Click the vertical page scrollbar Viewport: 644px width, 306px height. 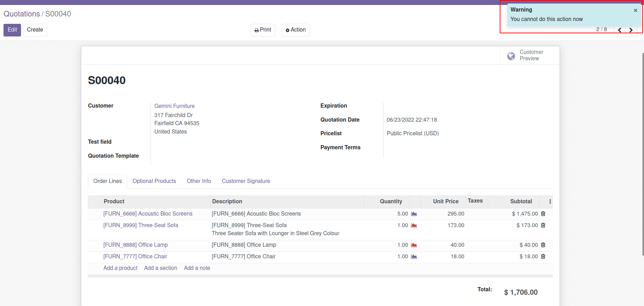coord(643,154)
